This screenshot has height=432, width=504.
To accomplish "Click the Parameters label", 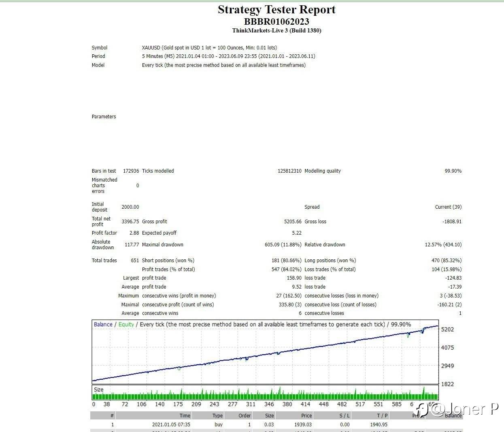I will click(x=104, y=117).
